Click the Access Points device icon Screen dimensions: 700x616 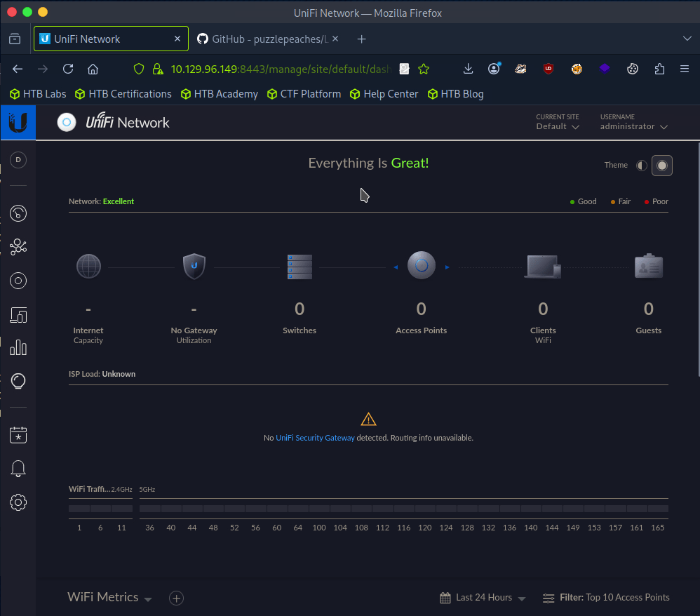click(x=421, y=266)
